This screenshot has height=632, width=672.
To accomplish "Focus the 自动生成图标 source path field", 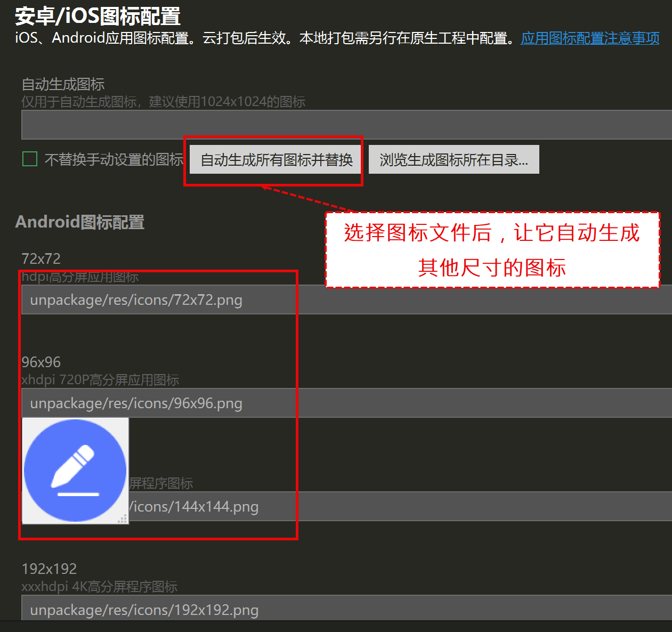I will pos(346,125).
